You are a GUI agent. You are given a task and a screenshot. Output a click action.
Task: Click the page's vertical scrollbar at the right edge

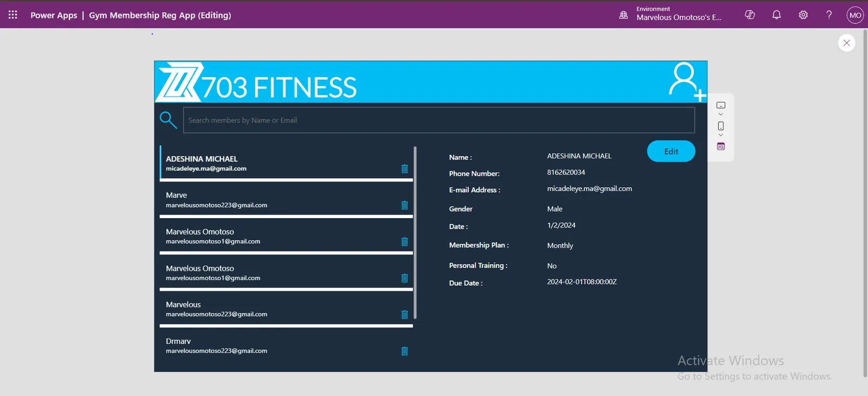point(865,203)
